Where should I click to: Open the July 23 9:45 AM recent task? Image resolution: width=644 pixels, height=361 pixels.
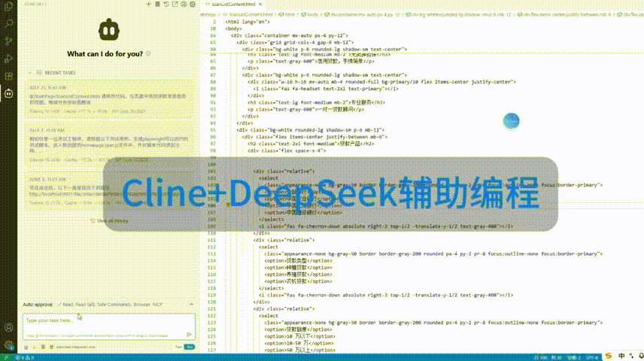(109, 99)
